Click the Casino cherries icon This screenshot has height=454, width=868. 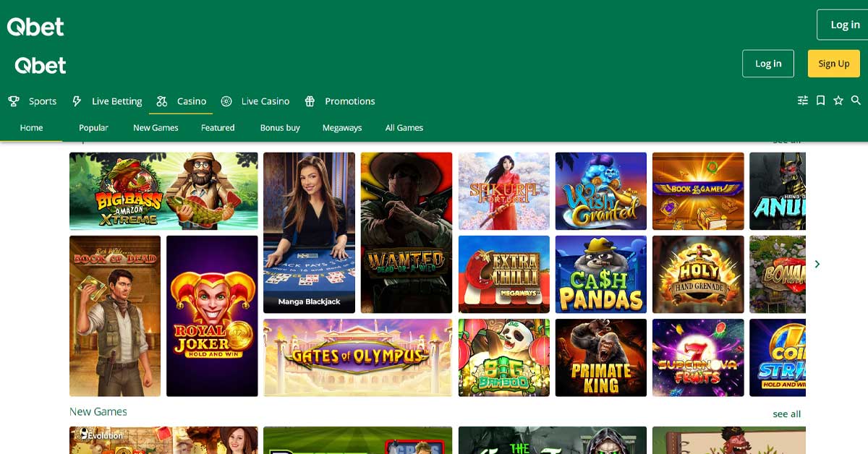[x=162, y=101]
